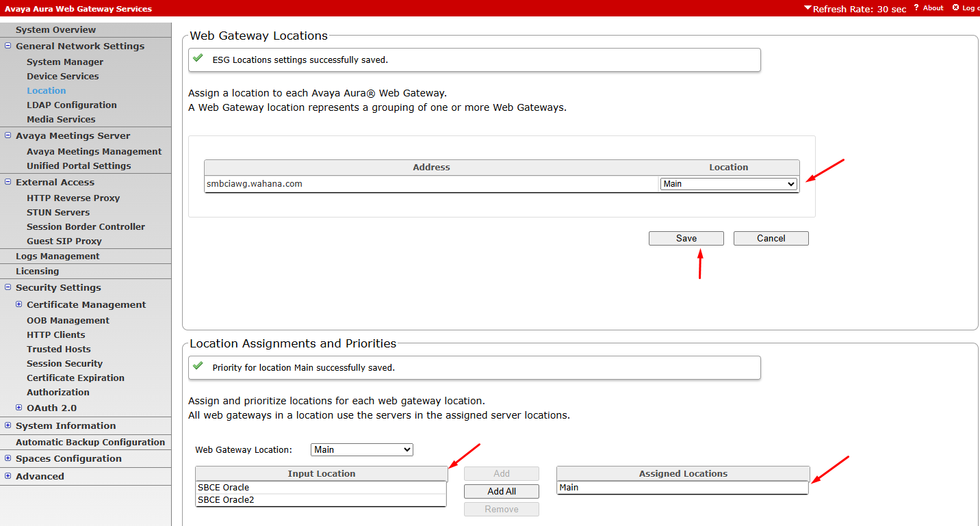Image resolution: width=980 pixels, height=526 pixels.
Task: Collapse the Avaya Meetings Server section icon
Action: click(x=8, y=135)
